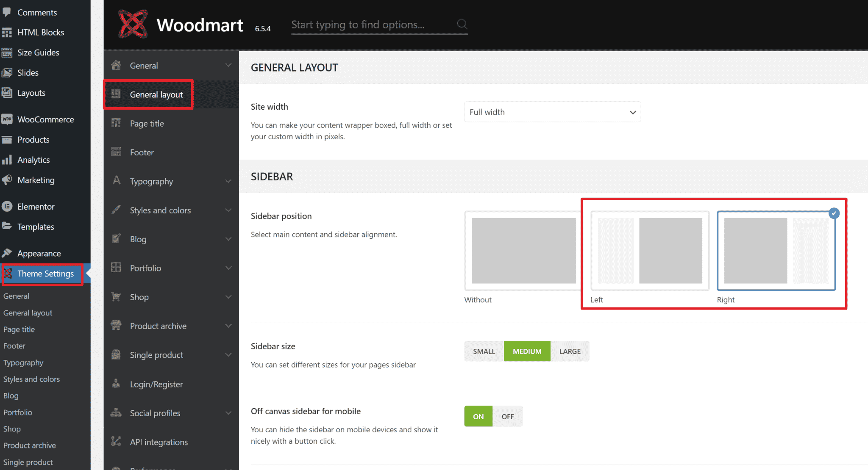The image size is (868, 470).
Task: Click the Products archive icon
Action: point(7,140)
